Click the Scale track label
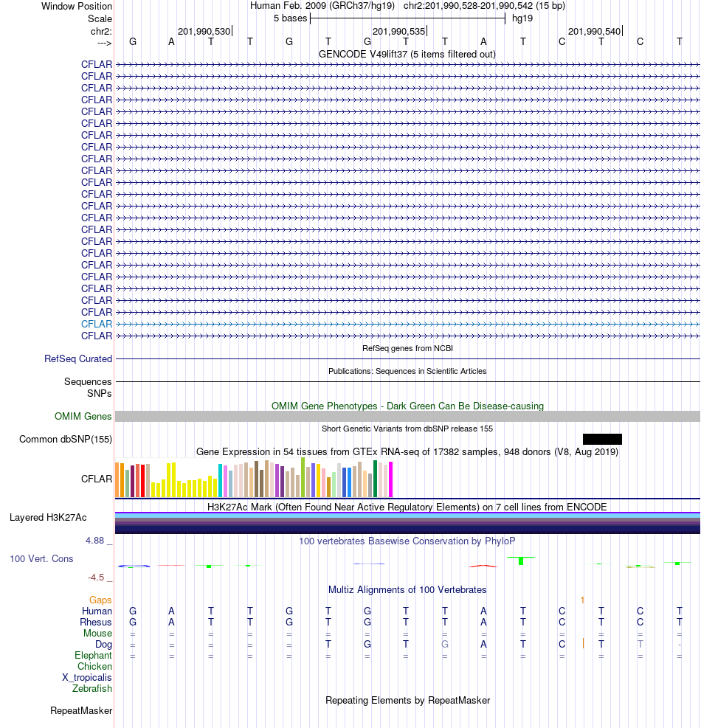This screenshot has height=728, width=701. tap(100, 18)
